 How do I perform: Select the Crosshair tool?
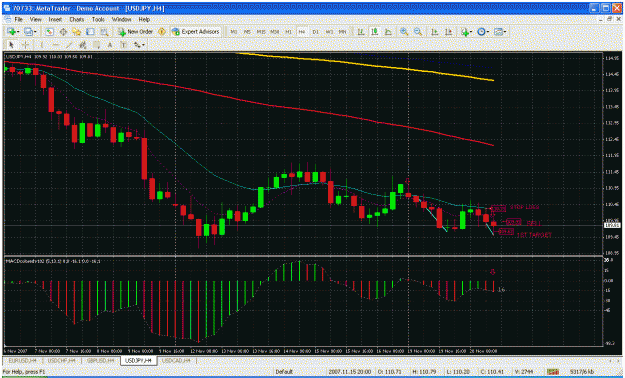25,45
